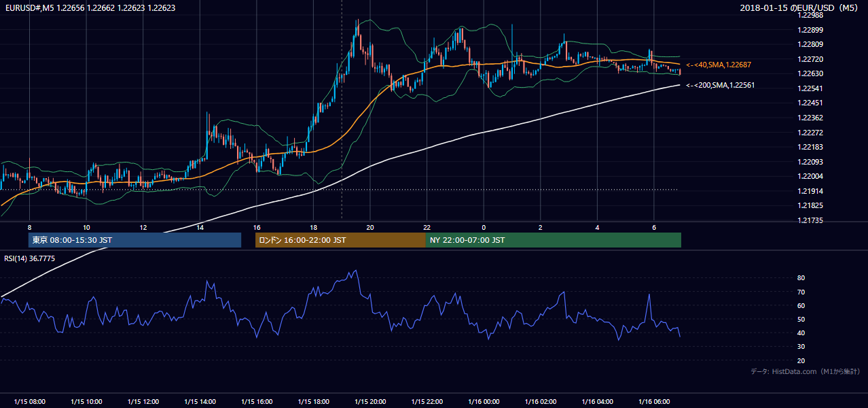Click RSI scale level 50
868x408 pixels.
(801, 320)
